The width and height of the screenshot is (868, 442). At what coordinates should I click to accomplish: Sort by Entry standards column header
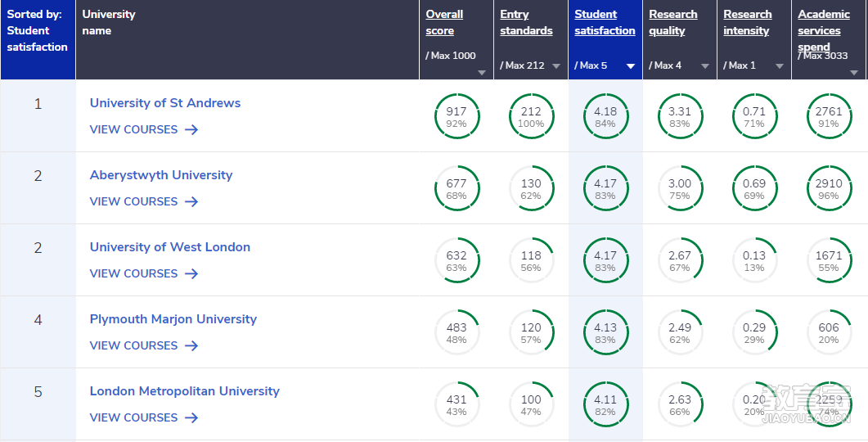527,23
